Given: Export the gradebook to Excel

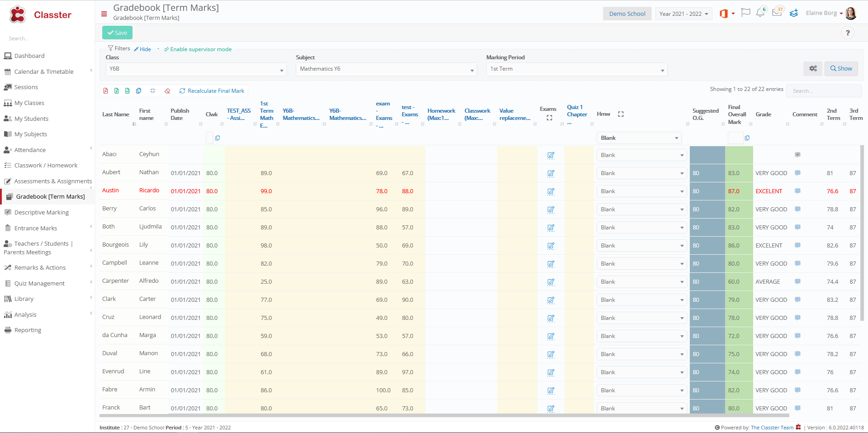Looking at the screenshot, I should 116,91.
